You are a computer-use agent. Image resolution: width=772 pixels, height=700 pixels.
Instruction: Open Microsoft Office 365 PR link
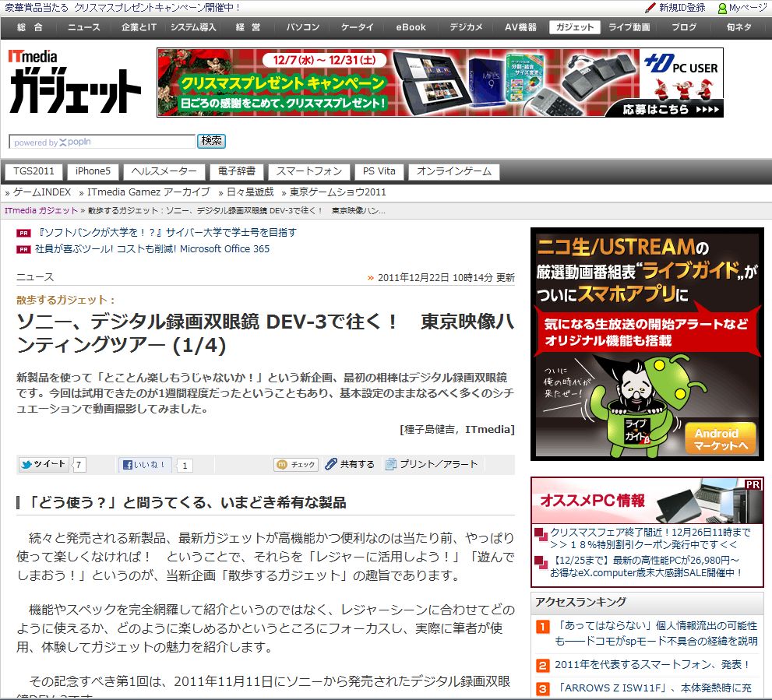click(152, 249)
